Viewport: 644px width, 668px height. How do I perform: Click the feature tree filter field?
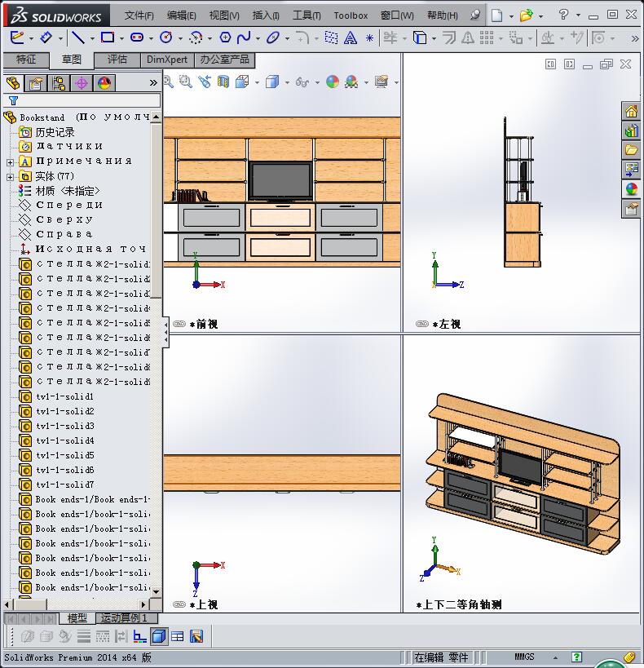[x=82, y=100]
